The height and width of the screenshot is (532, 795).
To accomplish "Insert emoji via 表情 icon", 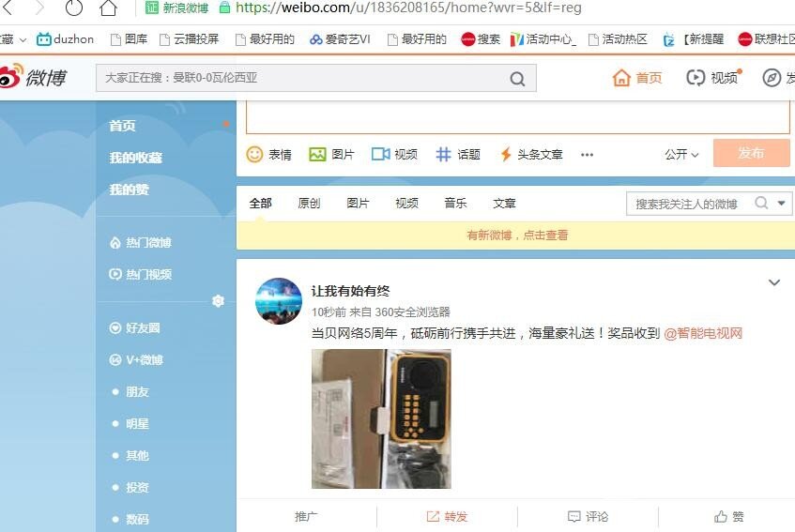I will tap(268, 154).
